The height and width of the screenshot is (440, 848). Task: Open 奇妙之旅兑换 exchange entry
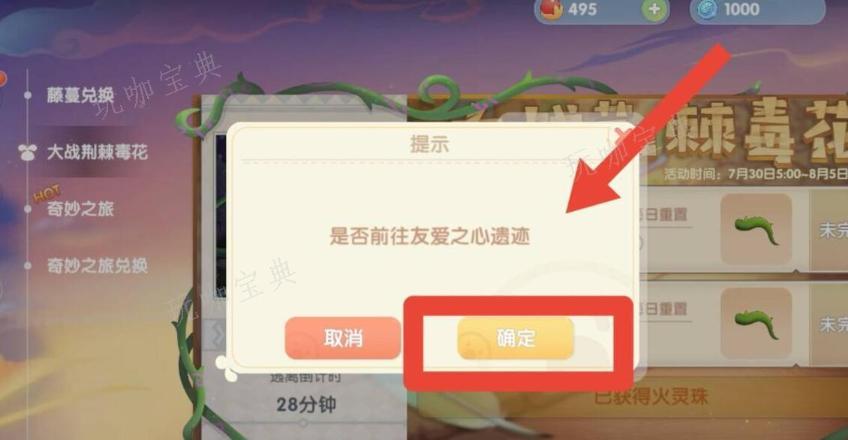click(x=97, y=265)
